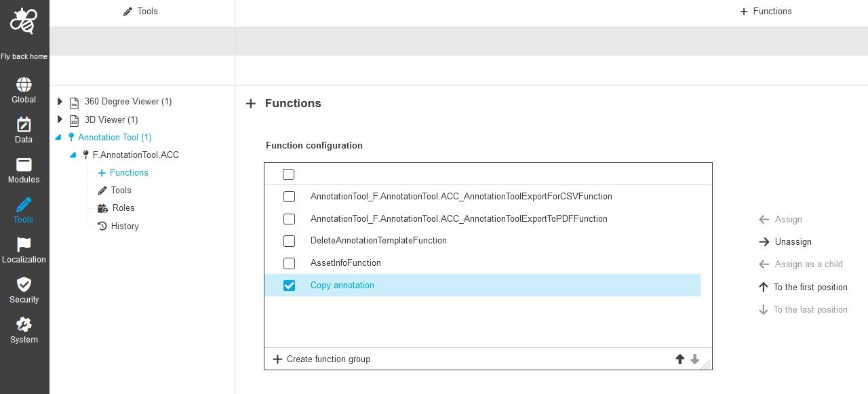Click the bee logo home icon

(x=24, y=22)
